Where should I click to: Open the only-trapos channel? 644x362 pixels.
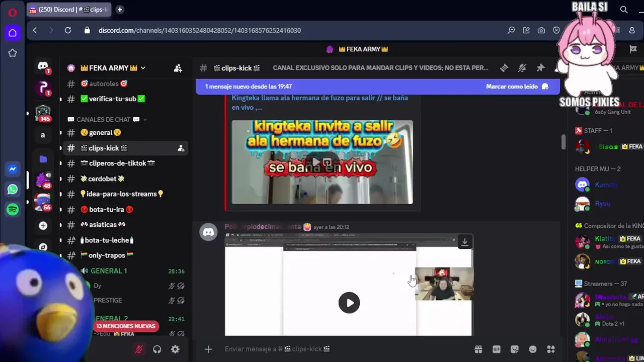click(125, 255)
